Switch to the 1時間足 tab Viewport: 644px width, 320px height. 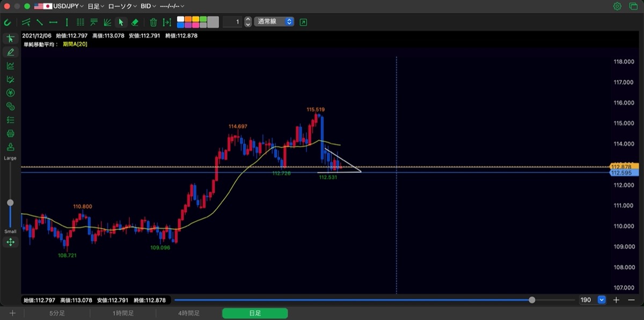123,313
